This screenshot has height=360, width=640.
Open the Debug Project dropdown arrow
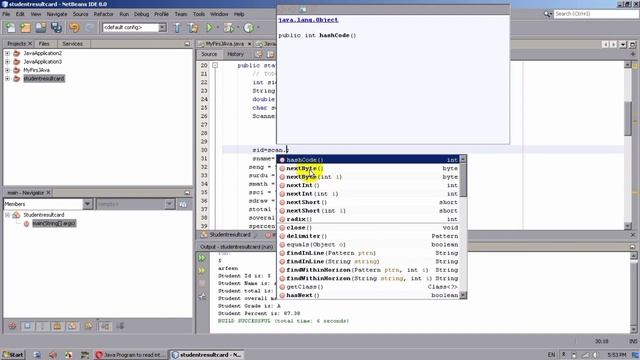pos(238,28)
